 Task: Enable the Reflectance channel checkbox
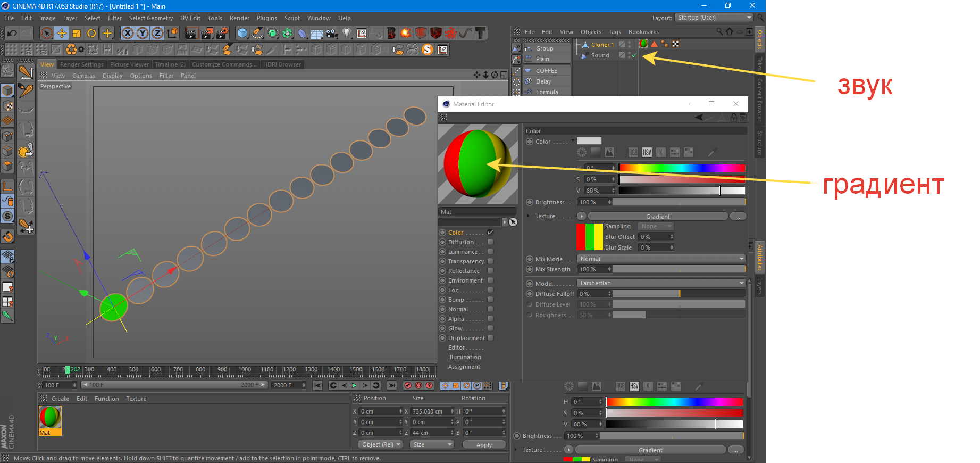click(490, 271)
